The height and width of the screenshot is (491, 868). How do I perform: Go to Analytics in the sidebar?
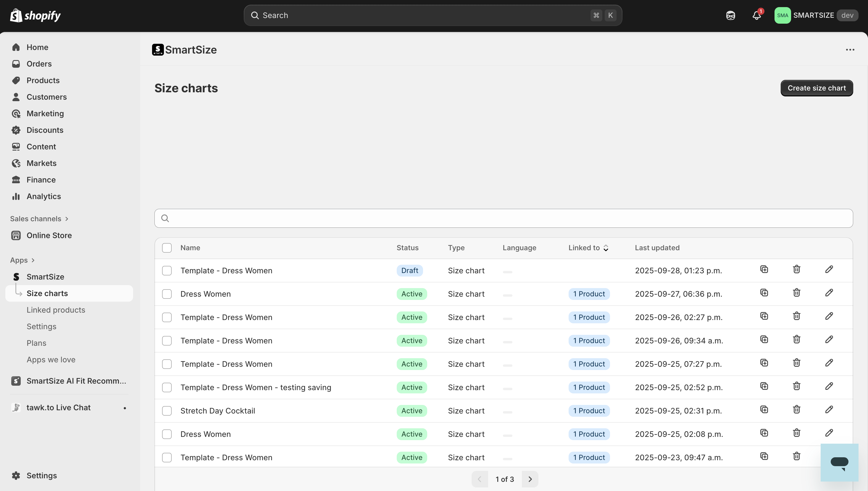[44, 196]
